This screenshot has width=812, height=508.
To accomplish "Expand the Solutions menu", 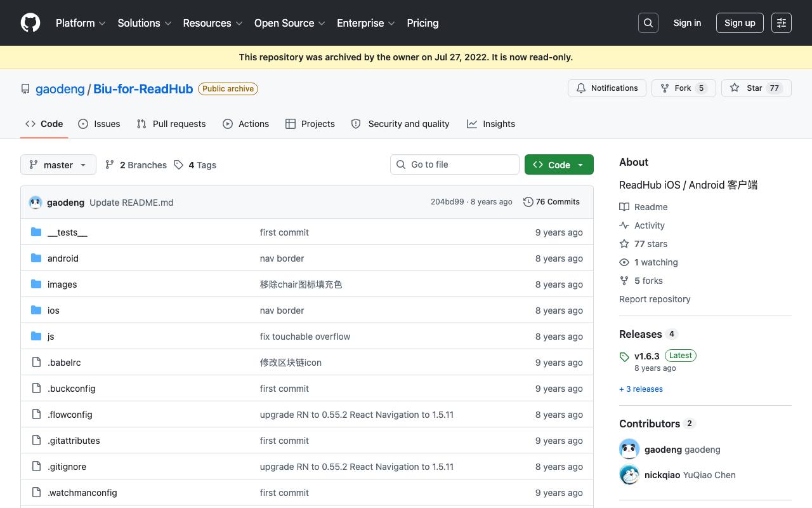I will point(145,23).
